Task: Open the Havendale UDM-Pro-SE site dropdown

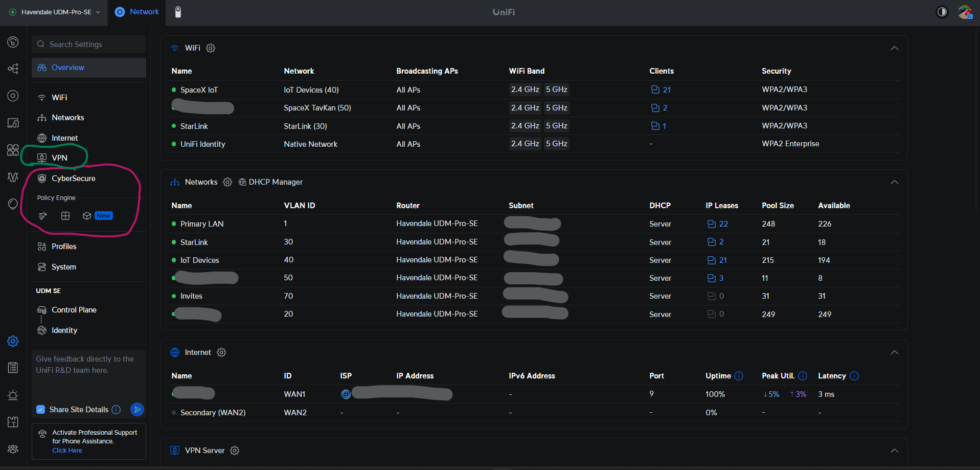Action: pyautogui.click(x=55, y=12)
